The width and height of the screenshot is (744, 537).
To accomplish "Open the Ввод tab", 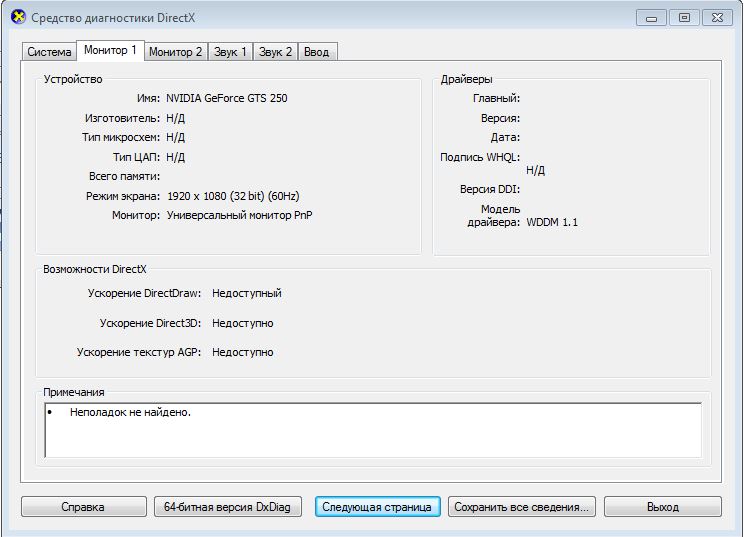I will pyautogui.click(x=316, y=52).
